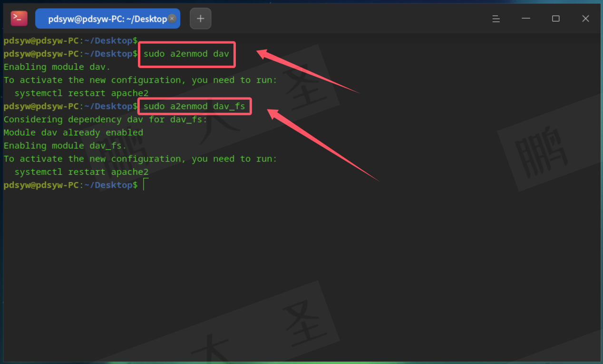Click the terminal app icon in title bar
This screenshot has width=603, height=364.
coord(19,19)
